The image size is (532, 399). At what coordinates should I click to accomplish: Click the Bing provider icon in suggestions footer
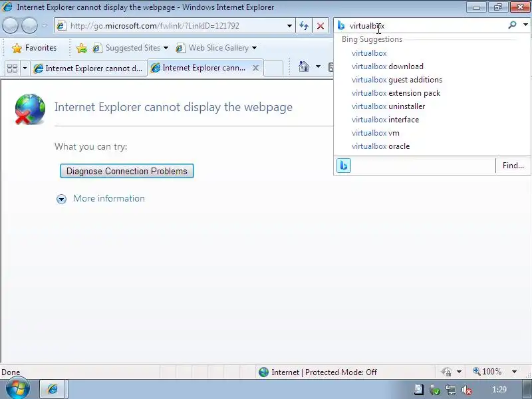point(343,166)
